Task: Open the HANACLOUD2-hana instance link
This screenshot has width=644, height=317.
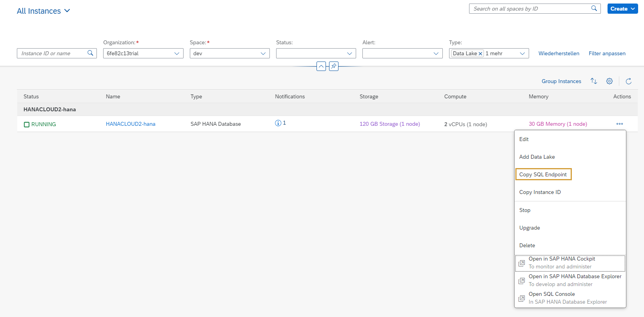Action: pyautogui.click(x=131, y=124)
